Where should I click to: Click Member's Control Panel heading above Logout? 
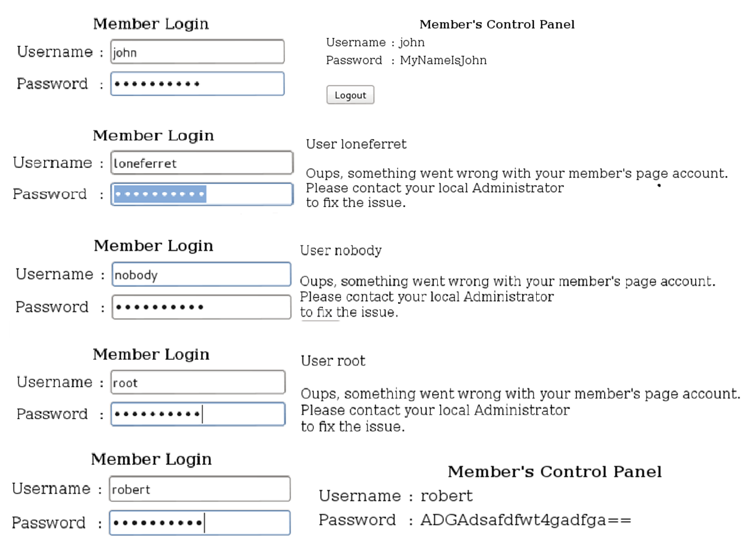point(497,24)
